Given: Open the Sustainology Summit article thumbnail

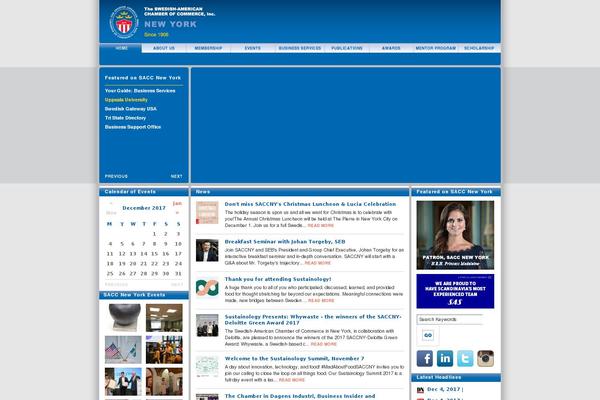Looking at the screenshot, I should (x=207, y=366).
